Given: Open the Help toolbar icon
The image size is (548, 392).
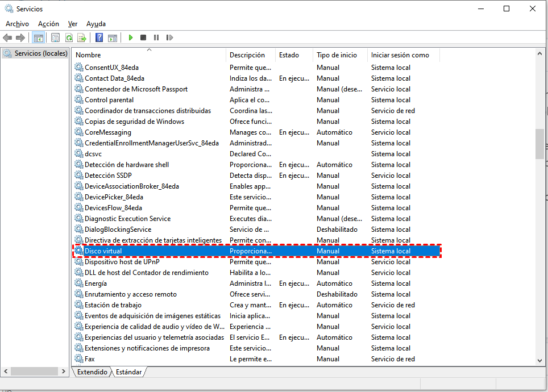Looking at the screenshot, I should tap(99, 37).
